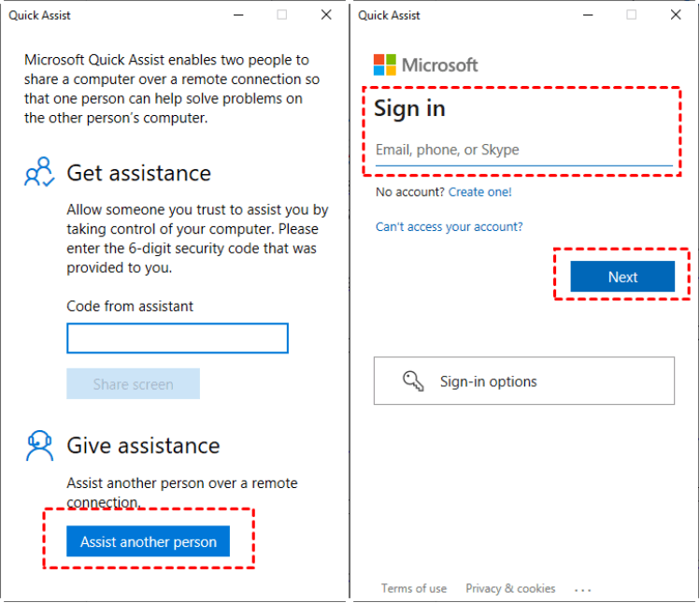Screen dimensions: 700x603
Task: Open the Terms of use link
Action: (x=413, y=589)
